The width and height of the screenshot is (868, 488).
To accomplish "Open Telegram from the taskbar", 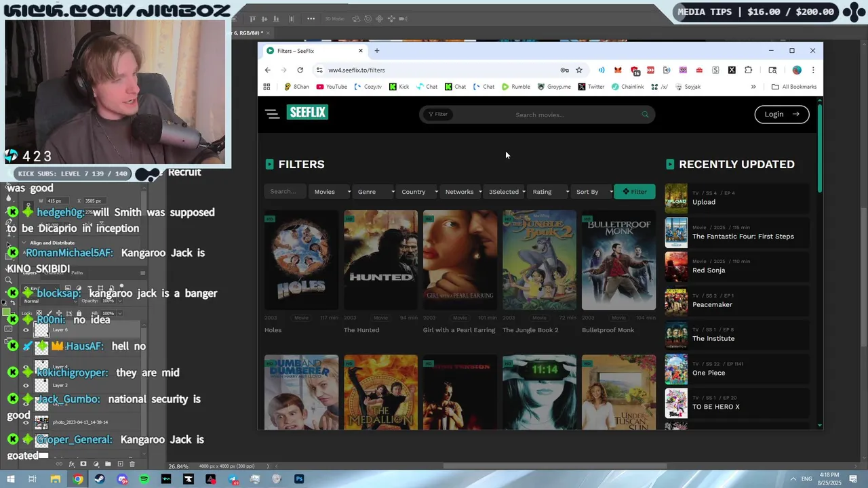I will [233, 479].
